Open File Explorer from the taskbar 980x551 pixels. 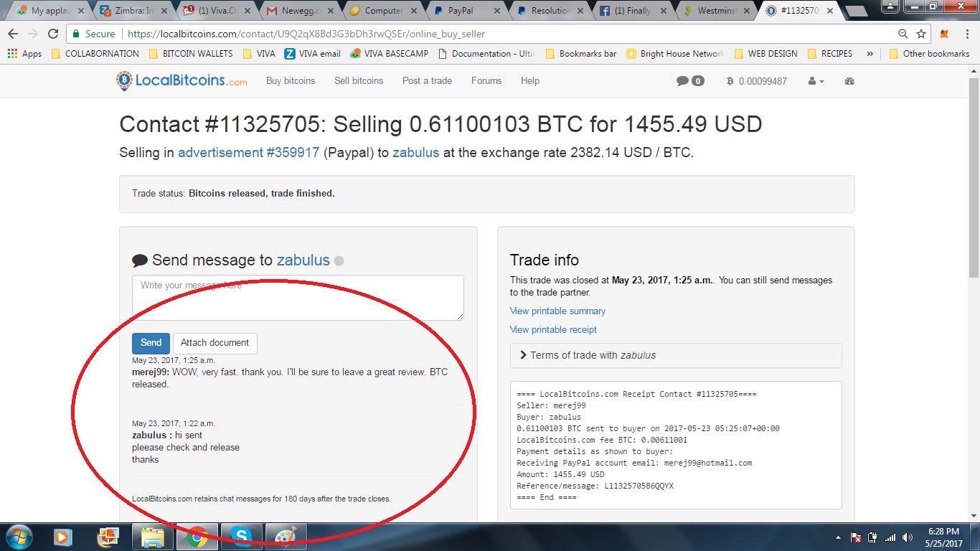[152, 537]
